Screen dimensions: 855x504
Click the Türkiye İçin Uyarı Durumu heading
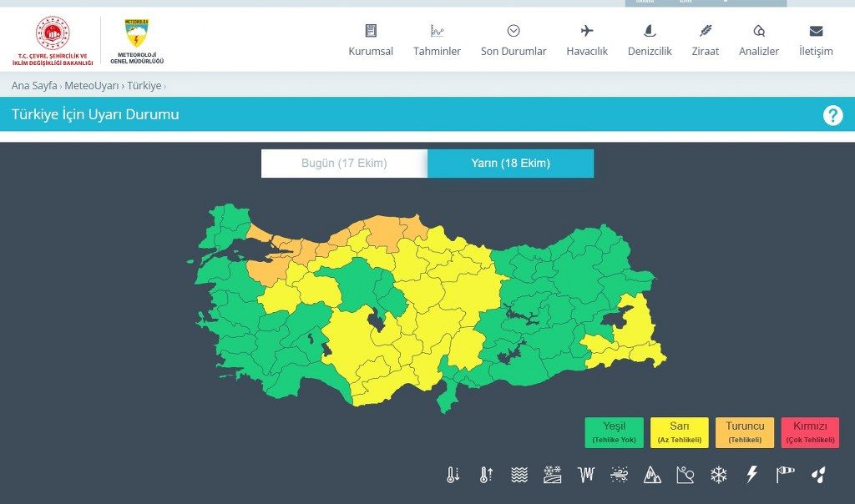pyautogui.click(x=95, y=114)
